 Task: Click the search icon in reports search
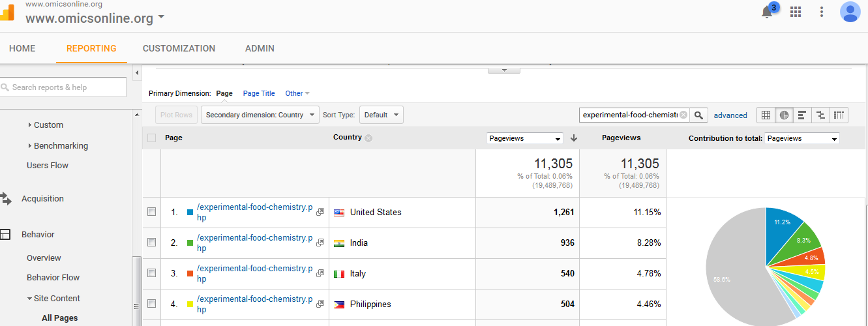pos(5,87)
